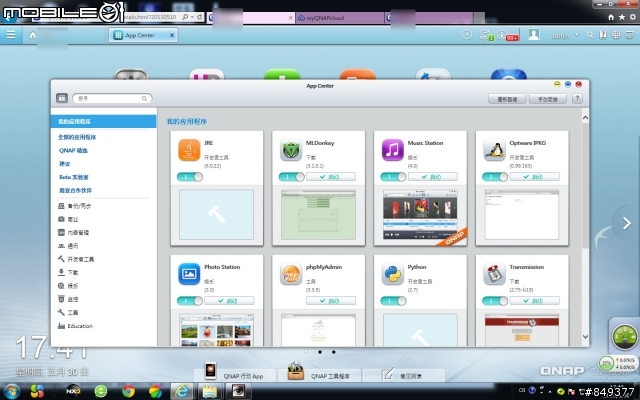This screenshot has height=400, width=640.
Task: Click the App Center scrollbar up arrow
Action: point(585,118)
